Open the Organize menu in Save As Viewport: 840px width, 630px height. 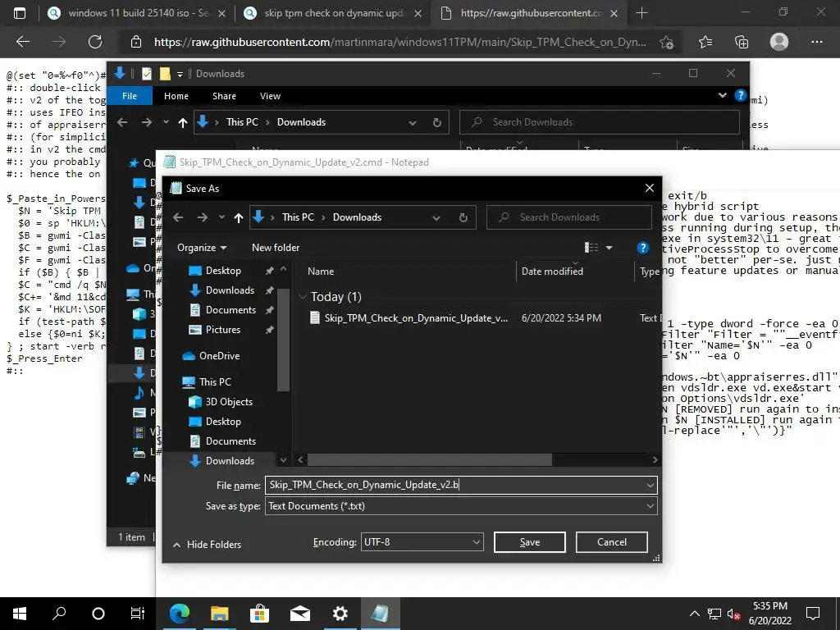tap(202, 248)
